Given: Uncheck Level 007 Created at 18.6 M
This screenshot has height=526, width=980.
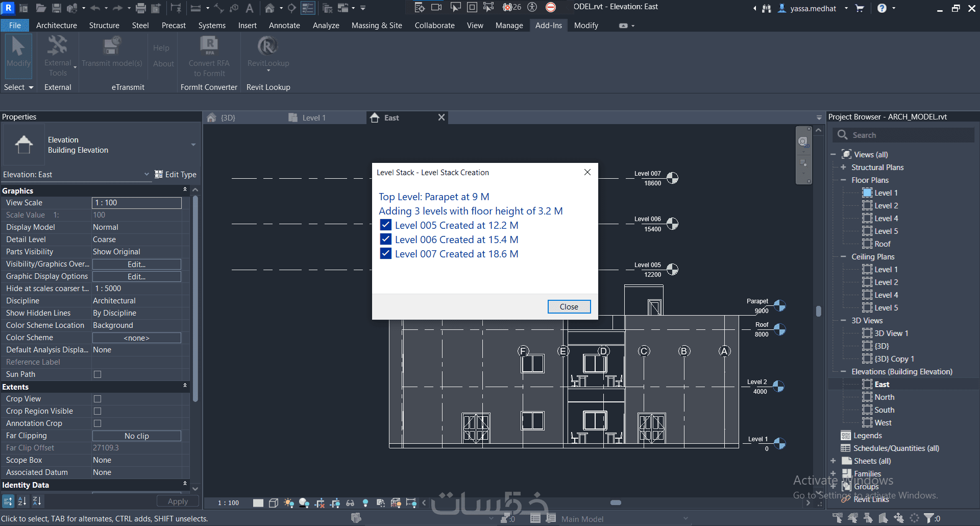Looking at the screenshot, I should click(x=386, y=253).
